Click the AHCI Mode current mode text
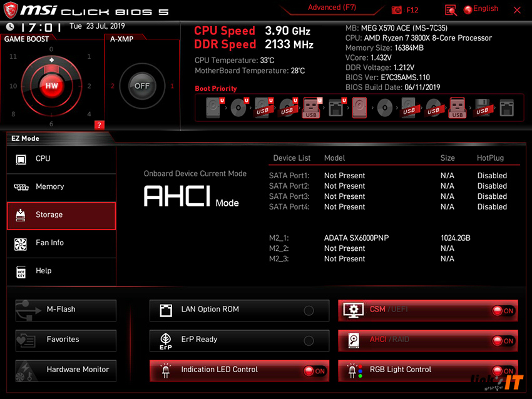The width and height of the screenshot is (532, 399). (x=192, y=196)
